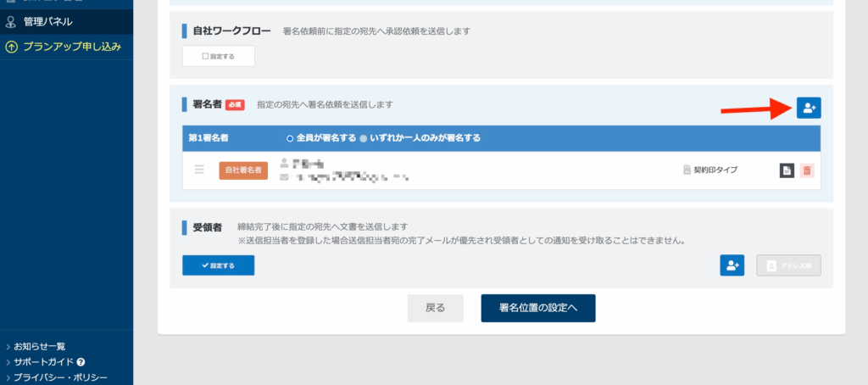Proceed with 署名位置の設定へ button
This screenshot has width=868, height=385.
(x=538, y=308)
